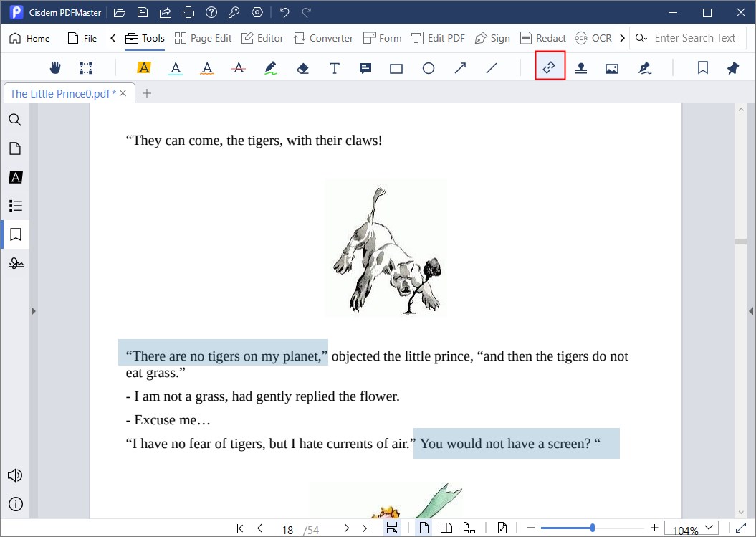The width and height of the screenshot is (756, 537).
Task: Select the Stamp tool
Action: [x=581, y=69]
